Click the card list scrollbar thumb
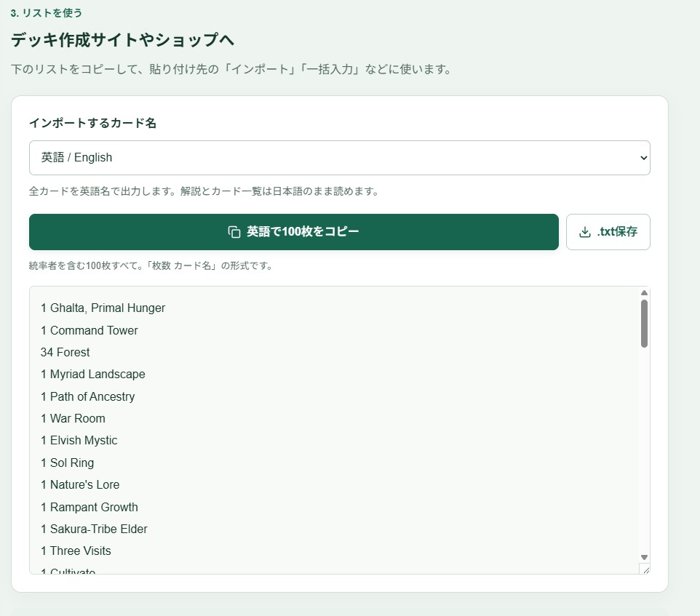The width and height of the screenshot is (700, 616). tap(644, 324)
